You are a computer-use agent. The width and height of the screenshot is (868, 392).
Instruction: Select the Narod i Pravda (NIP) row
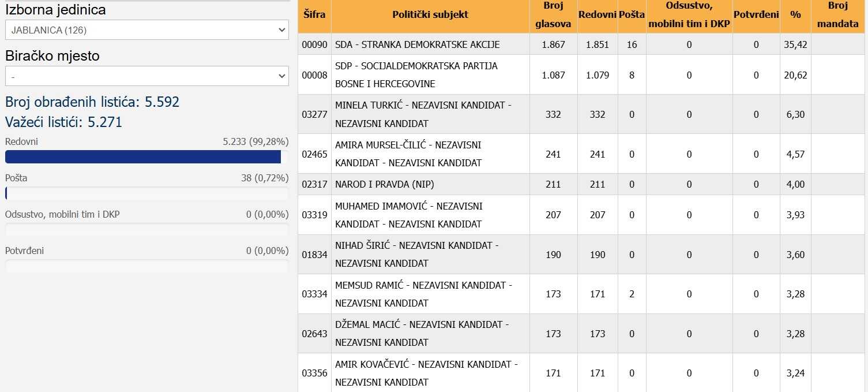click(384, 185)
